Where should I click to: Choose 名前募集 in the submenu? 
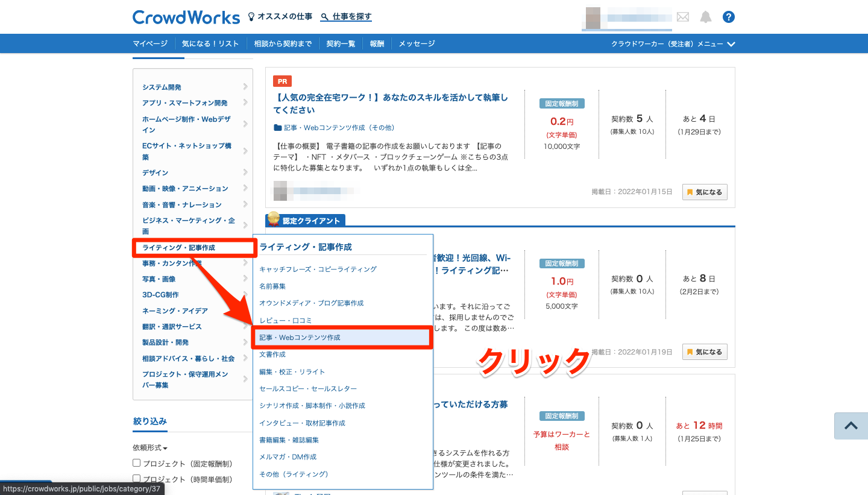(272, 286)
